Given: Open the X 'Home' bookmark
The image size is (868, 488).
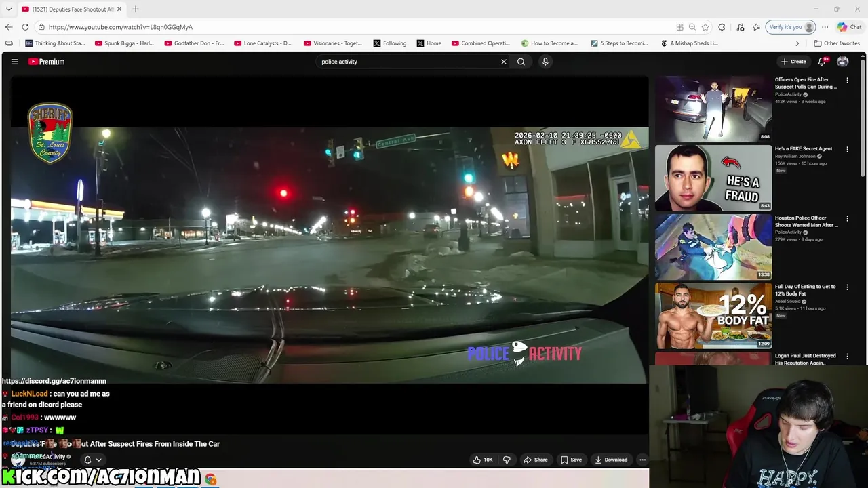Looking at the screenshot, I should coord(429,43).
